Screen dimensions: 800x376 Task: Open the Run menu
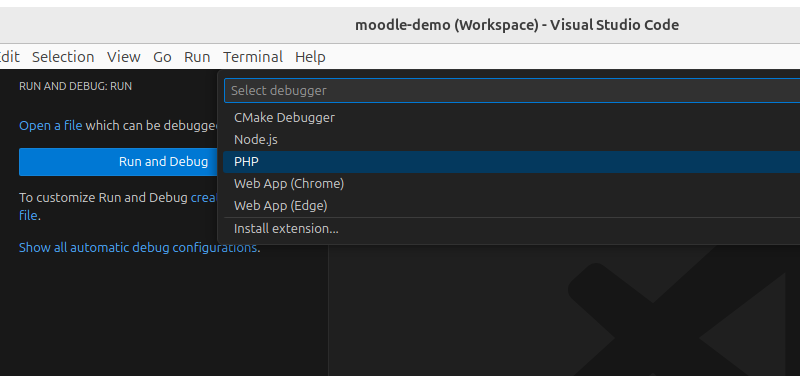(197, 57)
